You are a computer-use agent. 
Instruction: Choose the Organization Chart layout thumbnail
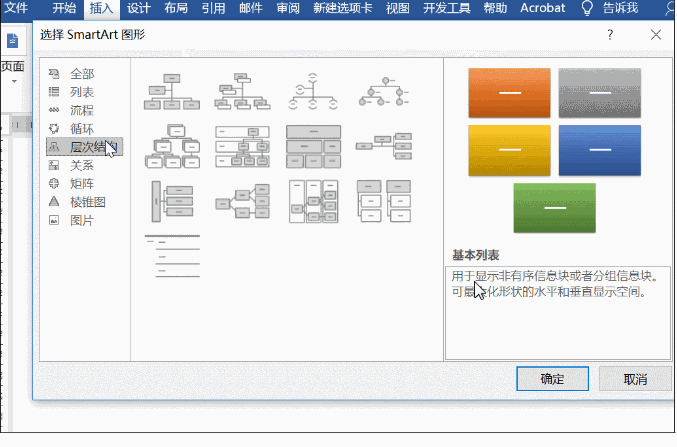(x=172, y=92)
